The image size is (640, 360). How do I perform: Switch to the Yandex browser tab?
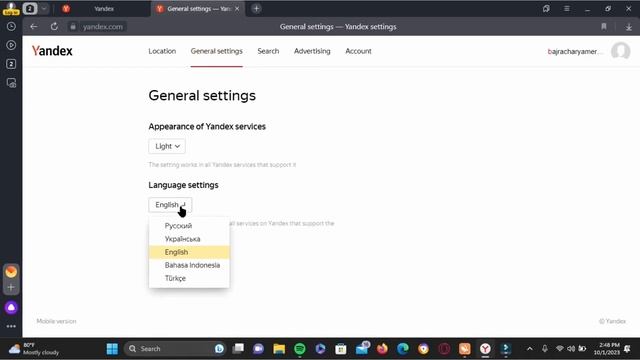tap(104, 9)
